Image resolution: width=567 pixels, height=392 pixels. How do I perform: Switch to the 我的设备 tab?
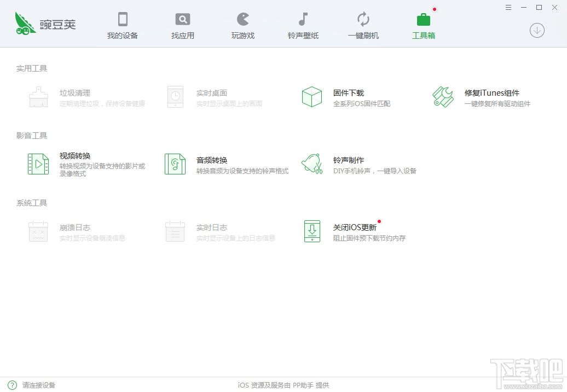[x=123, y=25]
